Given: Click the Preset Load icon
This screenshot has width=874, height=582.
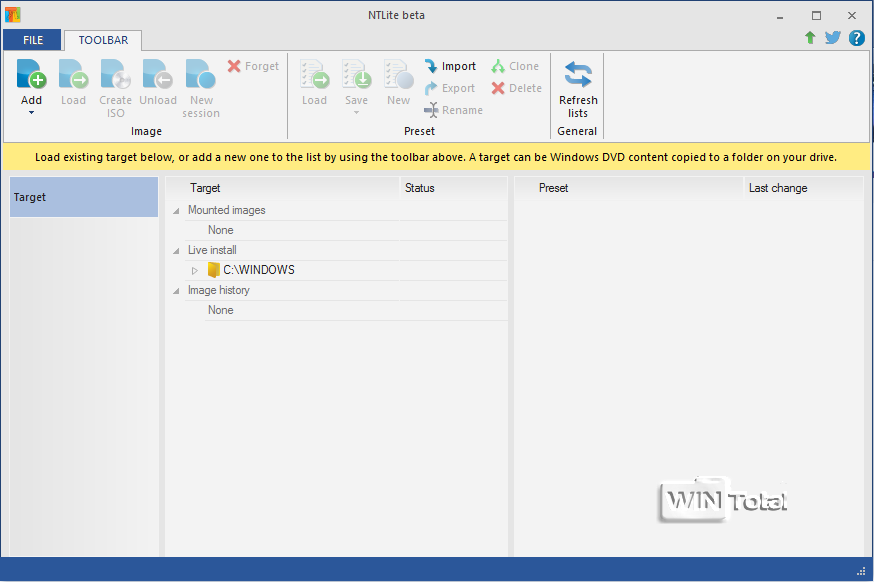Looking at the screenshot, I should pos(314,74).
